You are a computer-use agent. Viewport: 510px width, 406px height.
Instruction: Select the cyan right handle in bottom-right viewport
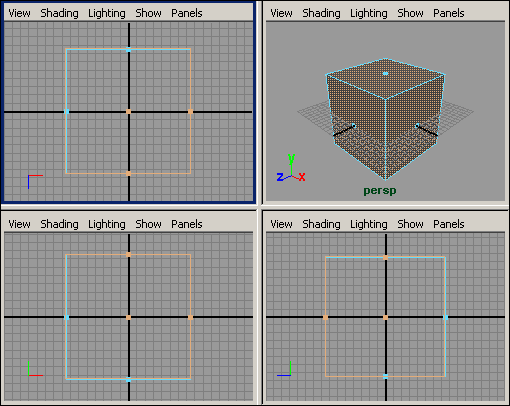coord(445,317)
